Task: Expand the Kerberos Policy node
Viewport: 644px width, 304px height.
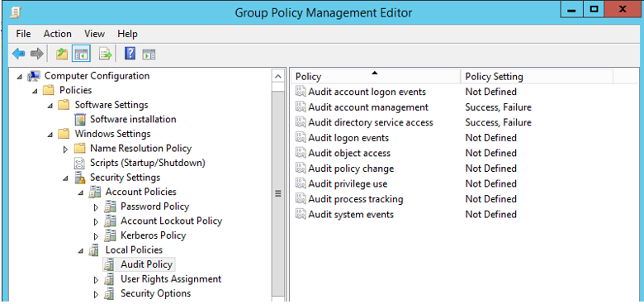Action: (97, 236)
